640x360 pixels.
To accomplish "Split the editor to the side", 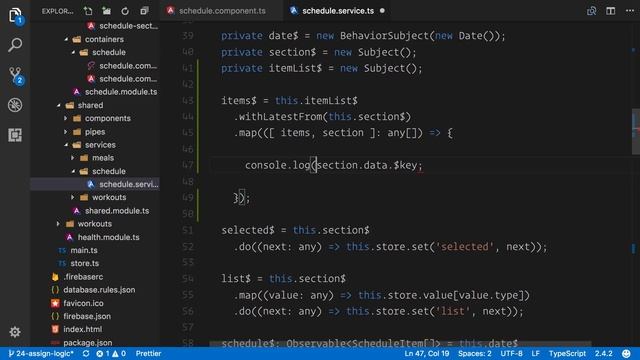I will tap(611, 11).
